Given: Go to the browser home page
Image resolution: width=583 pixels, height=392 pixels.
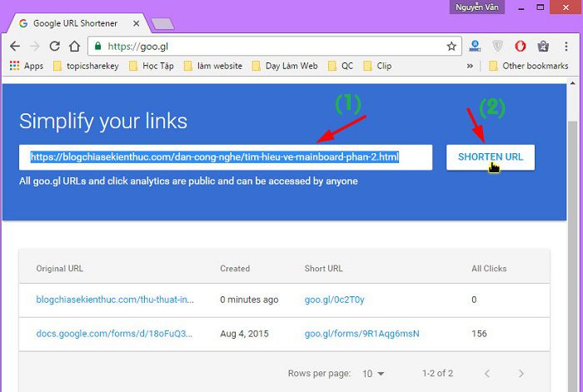Looking at the screenshot, I should [75, 46].
